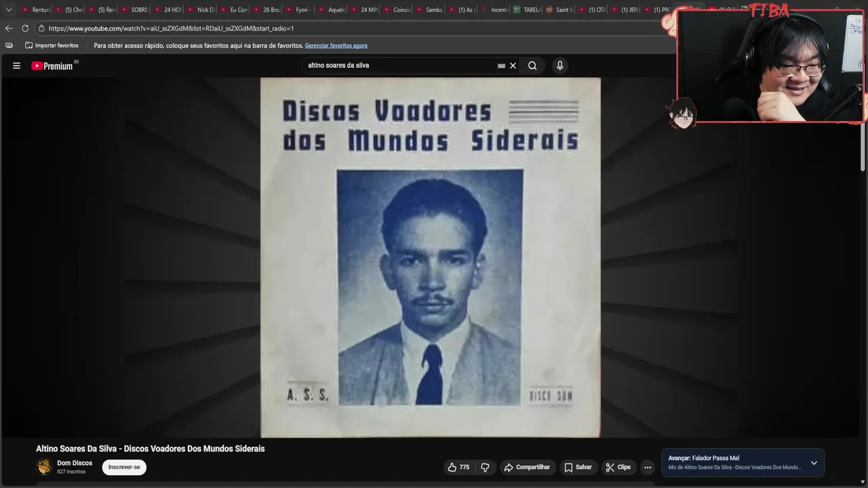Click the Gerenciar favoritos agora link
The width and height of the screenshot is (868, 488).
click(336, 45)
